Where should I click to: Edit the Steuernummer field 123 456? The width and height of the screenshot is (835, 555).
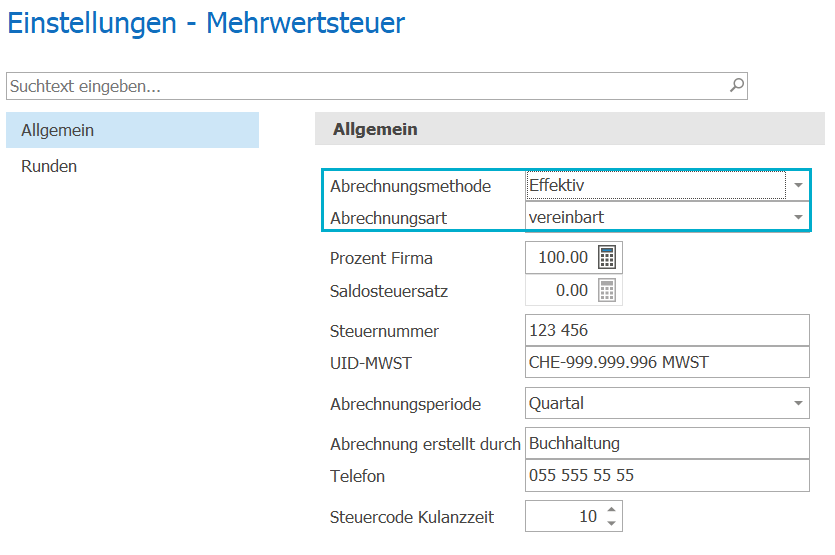[667, 330]
